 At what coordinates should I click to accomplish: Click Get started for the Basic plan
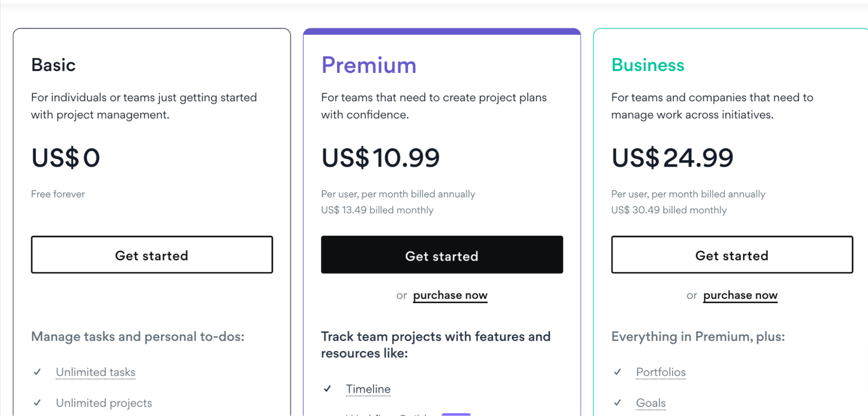coord(152,255)
